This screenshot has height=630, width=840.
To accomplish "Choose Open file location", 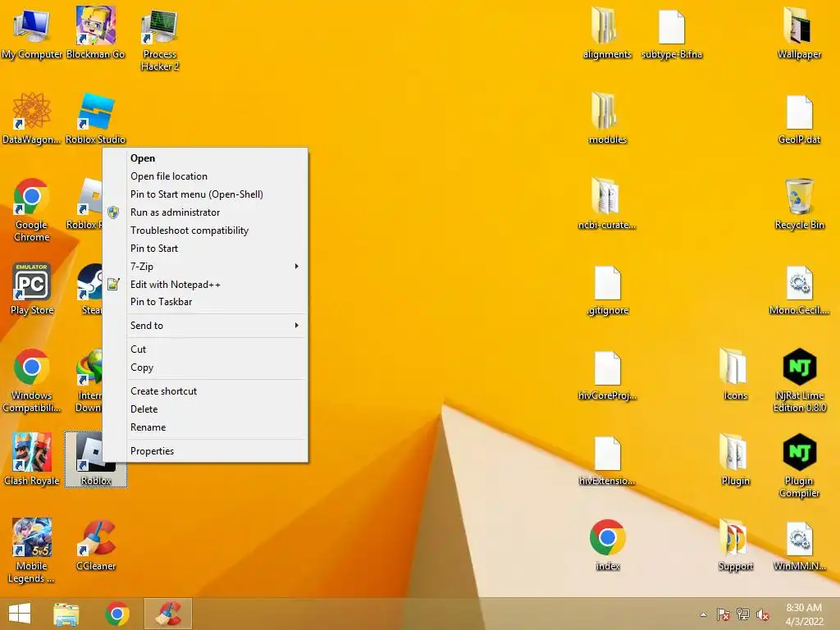I will point(217,176).
